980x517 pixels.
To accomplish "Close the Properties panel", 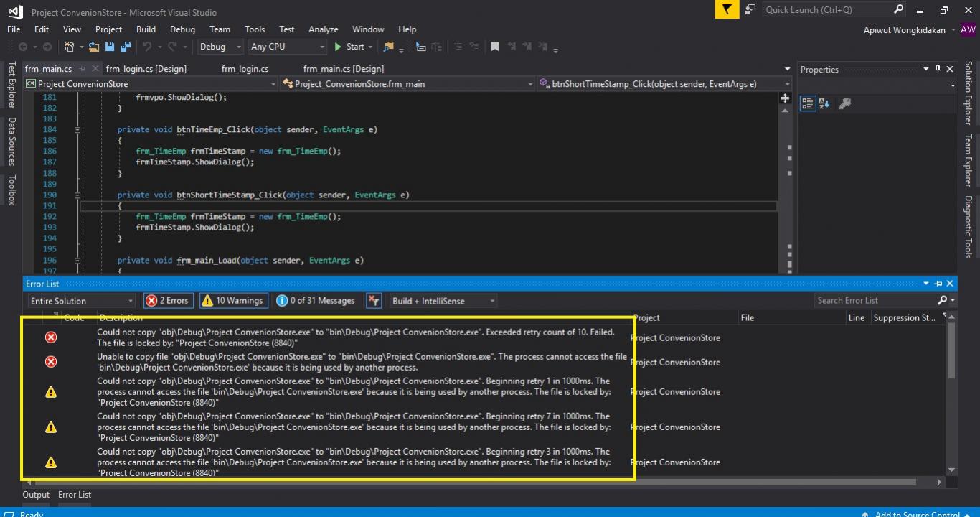I will [950, 70].
